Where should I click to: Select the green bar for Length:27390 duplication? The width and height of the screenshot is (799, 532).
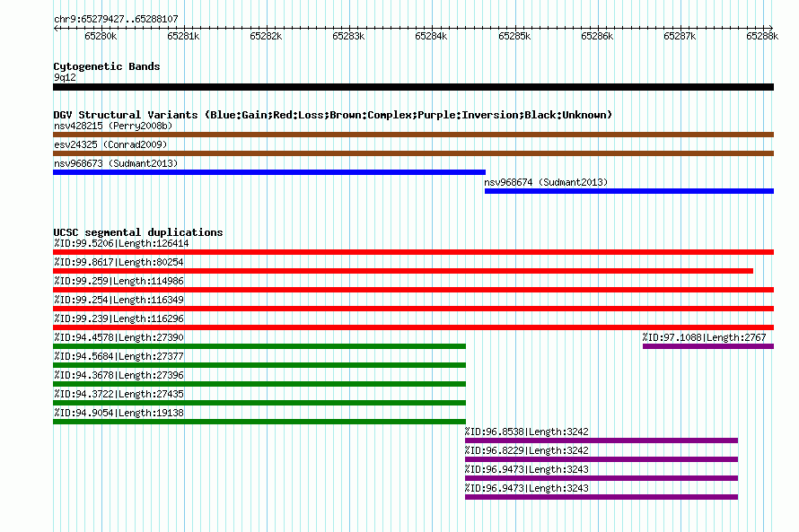coord(259,346)
